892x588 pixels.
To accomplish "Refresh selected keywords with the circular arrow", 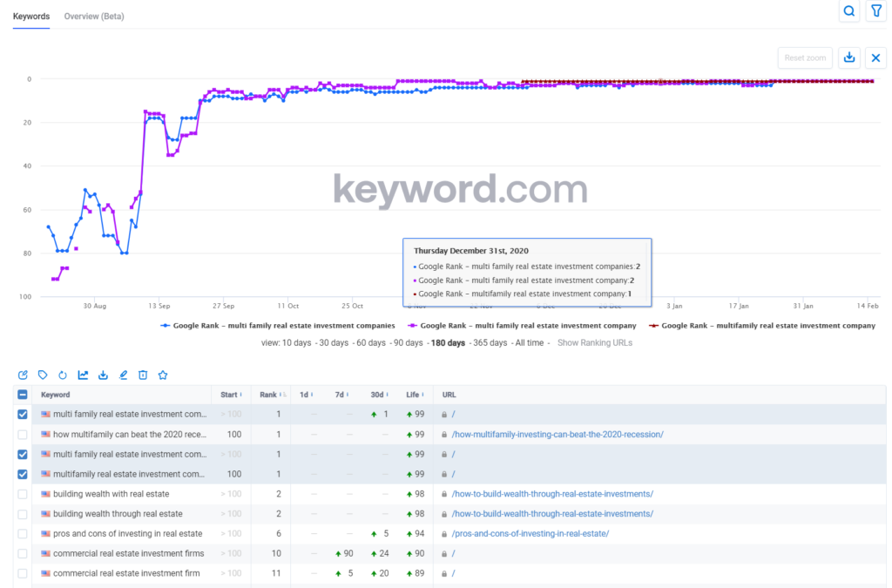I will [x=63, y=375].
